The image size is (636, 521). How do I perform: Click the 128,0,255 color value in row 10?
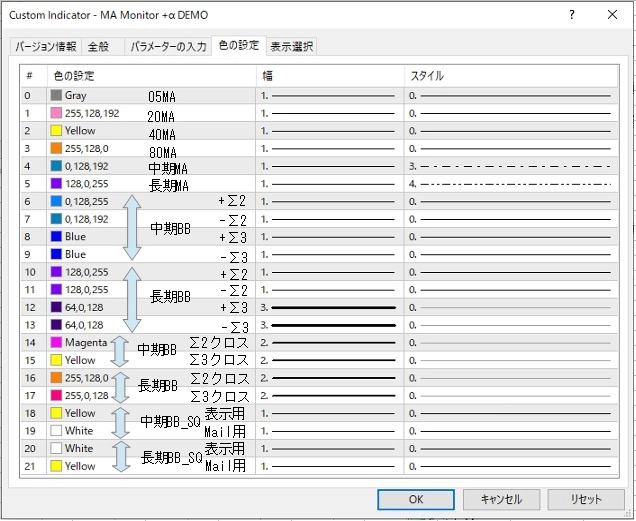coord(86,272)
